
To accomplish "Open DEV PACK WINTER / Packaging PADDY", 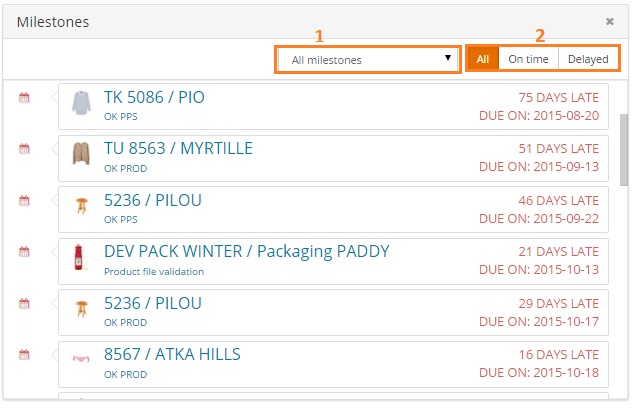I will point(246,251).
